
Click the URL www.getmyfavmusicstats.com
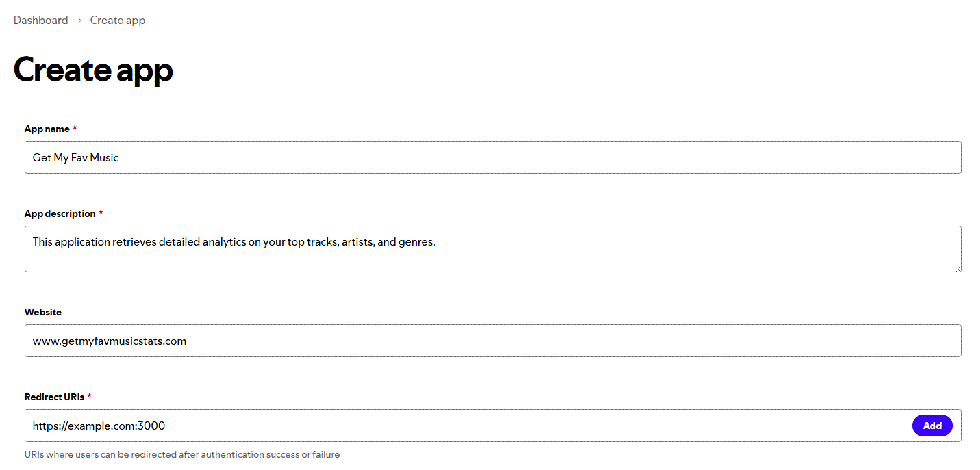tap(108, 341)
